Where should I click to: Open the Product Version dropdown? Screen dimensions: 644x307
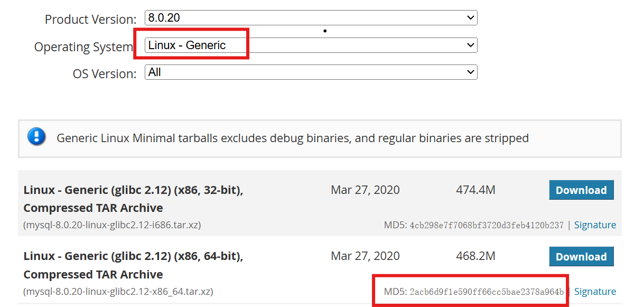(x=311, y=18)
